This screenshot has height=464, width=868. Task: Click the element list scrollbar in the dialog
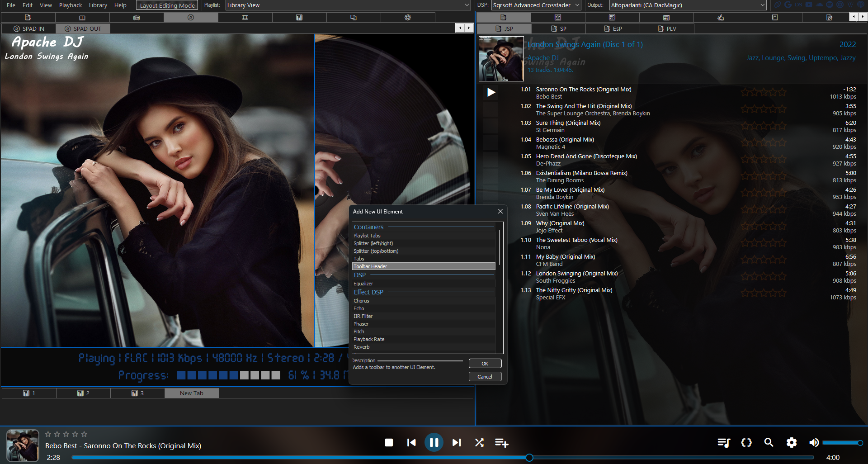click(500, 247)
